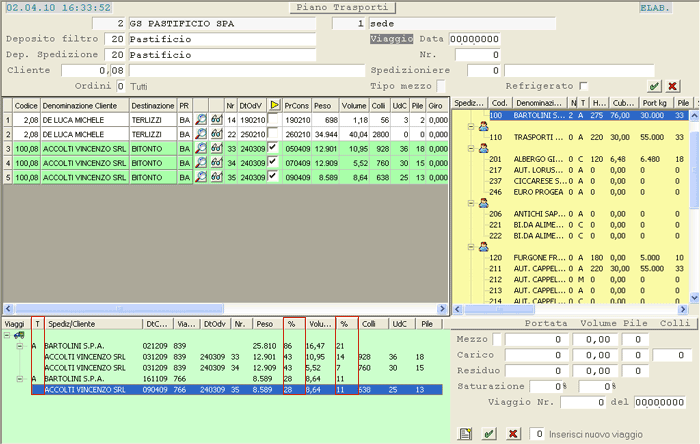Screen dimensions: 700x444
Task: Click Peso column header in orders grid
Action: tap(325, 106)
